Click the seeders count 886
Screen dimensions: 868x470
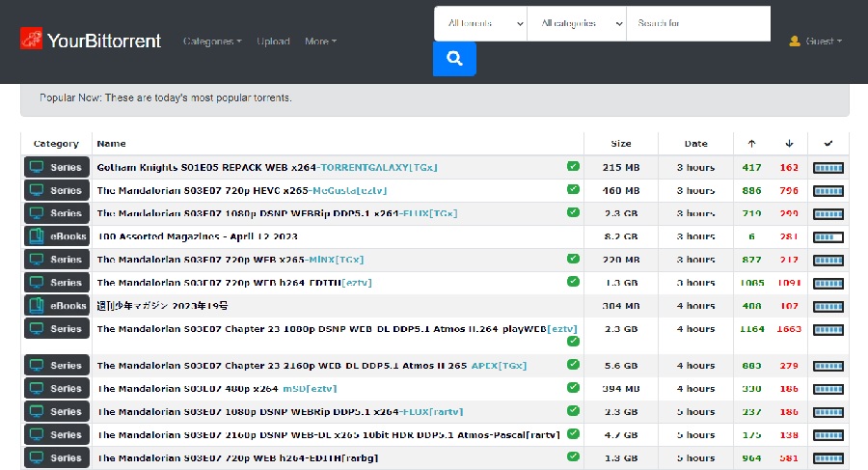click(751, 191)
